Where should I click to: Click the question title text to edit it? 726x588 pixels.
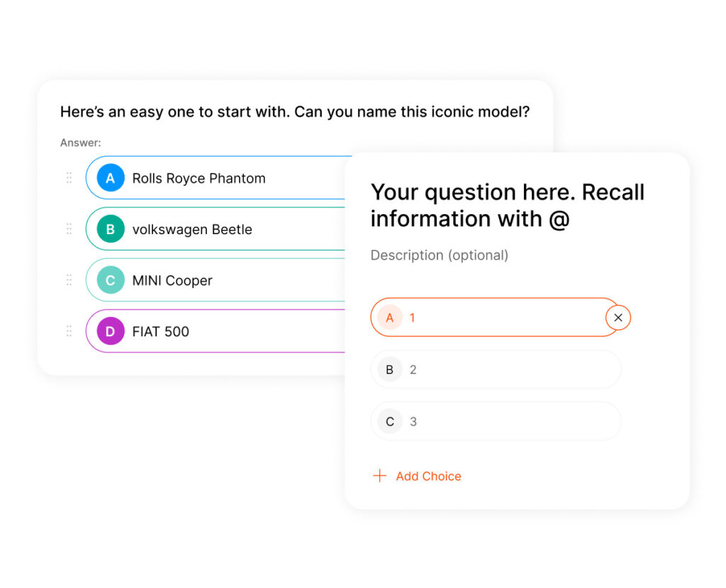tap(507, 205)
